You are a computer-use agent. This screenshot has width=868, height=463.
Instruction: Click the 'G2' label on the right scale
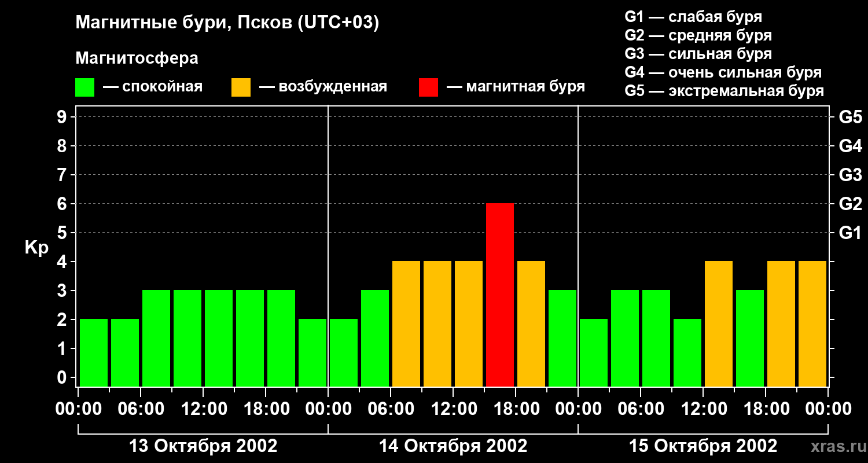click(851, 204)
